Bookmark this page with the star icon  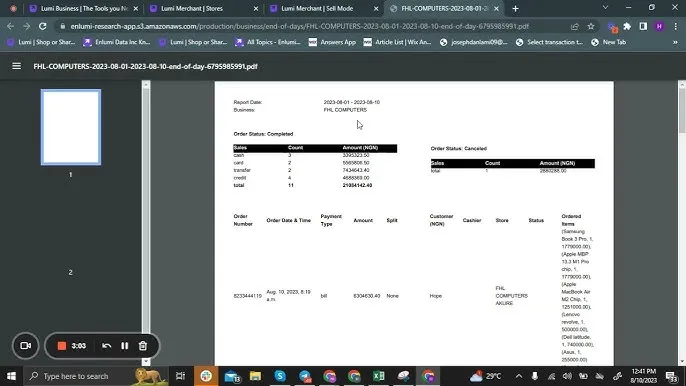tap(591, 26)
